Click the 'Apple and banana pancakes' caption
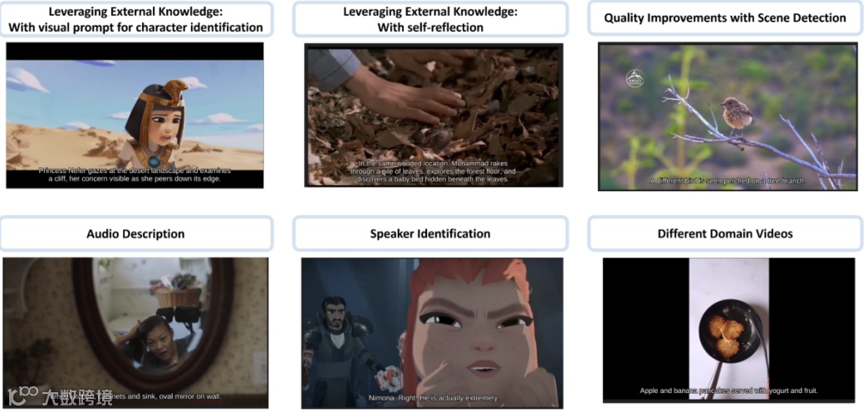This screenshot has width=868, height=413. click(728, 391)
